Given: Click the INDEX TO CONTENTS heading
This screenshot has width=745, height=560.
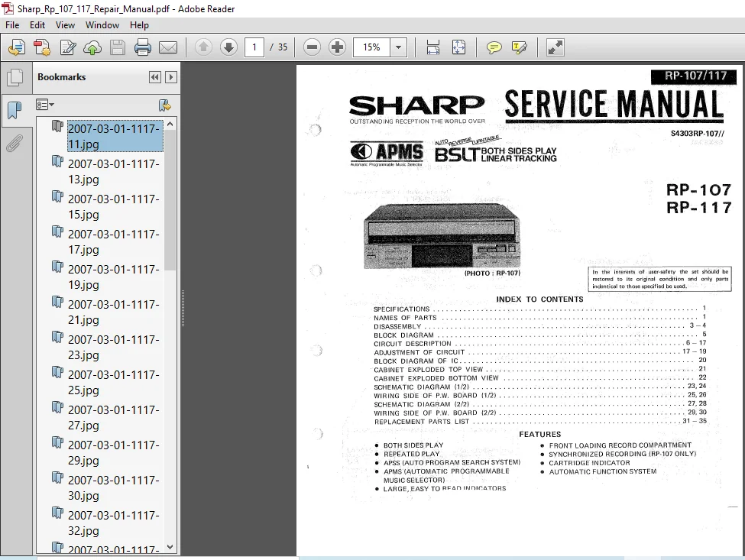Looking at the screenshot, I should (539, 299).
